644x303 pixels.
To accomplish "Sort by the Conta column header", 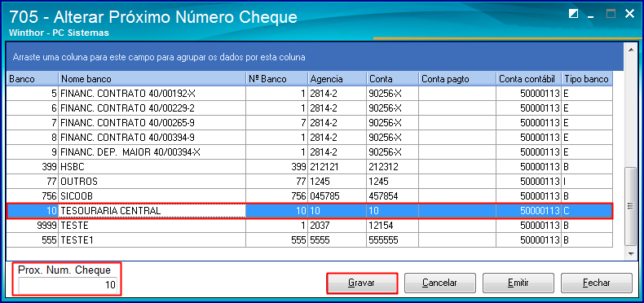I will [392, 79].
